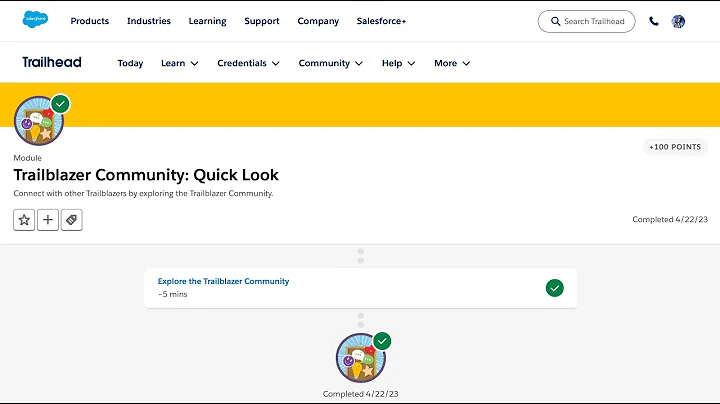Click the magnifier icon in search box
720x404 pixels.
(555, 22)
